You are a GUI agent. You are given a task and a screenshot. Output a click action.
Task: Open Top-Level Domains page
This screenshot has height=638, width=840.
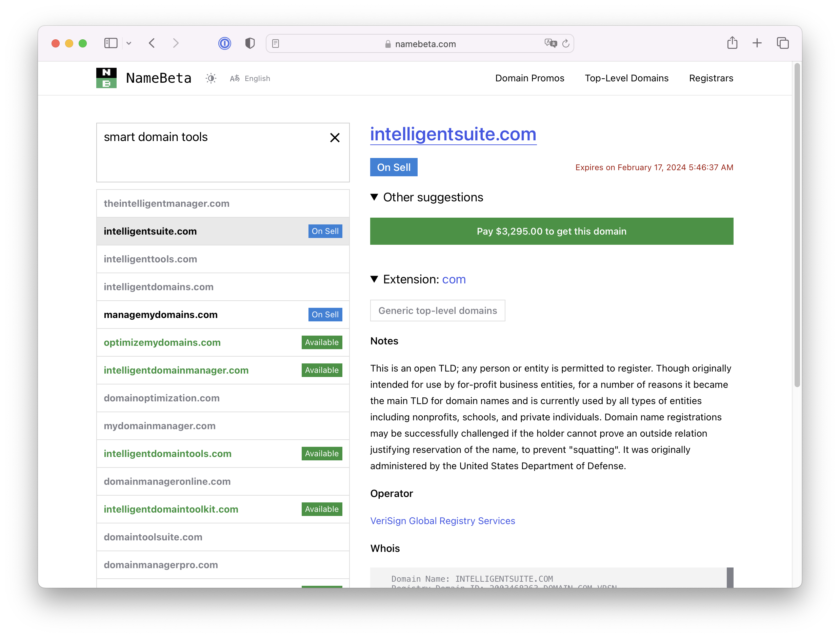[626, 78]
